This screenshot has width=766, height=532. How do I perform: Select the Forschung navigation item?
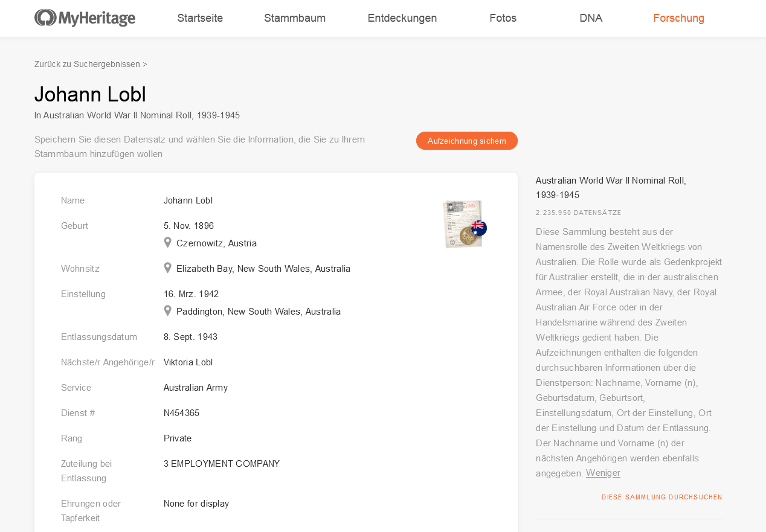(678, 18)
